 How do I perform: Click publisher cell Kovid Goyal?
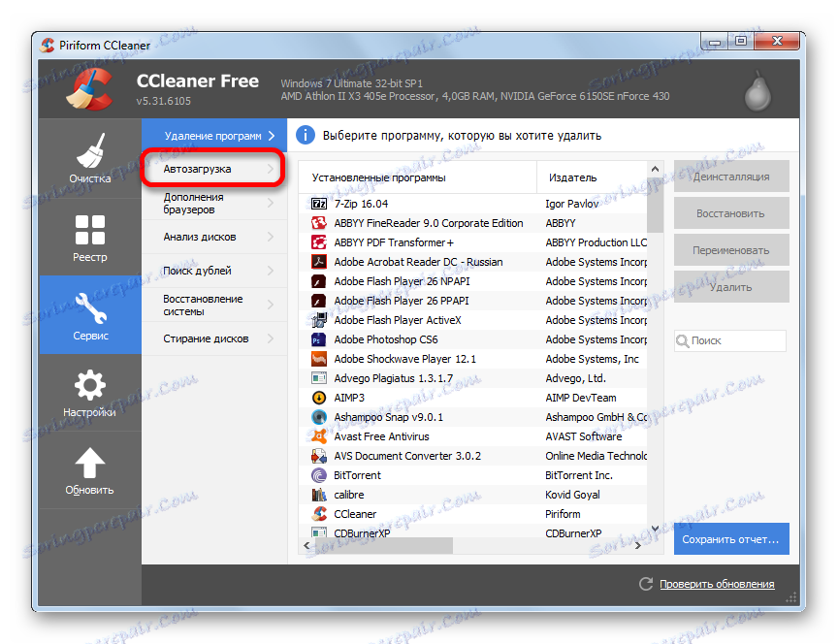(572, 495)
